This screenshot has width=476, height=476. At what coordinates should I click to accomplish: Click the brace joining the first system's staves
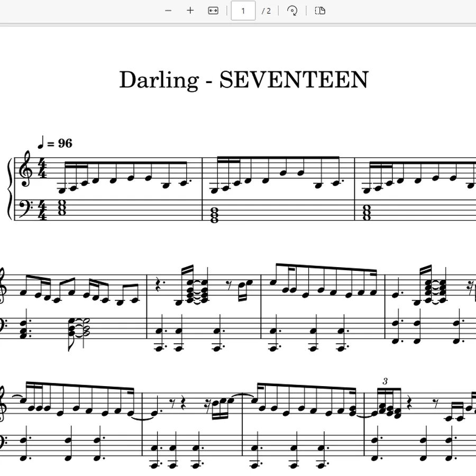(11, 189)
